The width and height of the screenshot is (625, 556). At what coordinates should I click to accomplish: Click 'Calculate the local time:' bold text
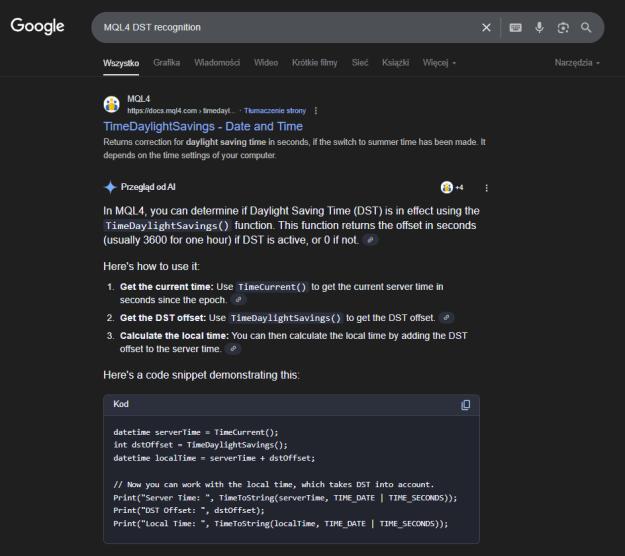pos(174,336)
